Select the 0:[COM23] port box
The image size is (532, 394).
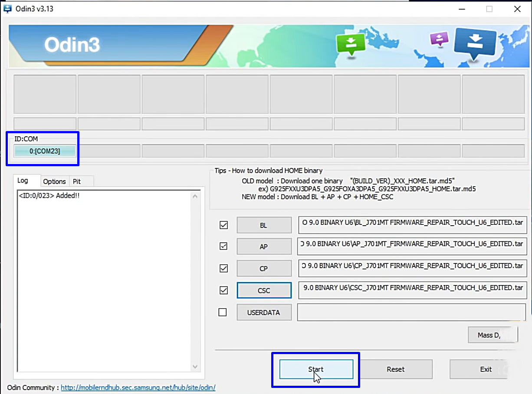click(45, 151)
